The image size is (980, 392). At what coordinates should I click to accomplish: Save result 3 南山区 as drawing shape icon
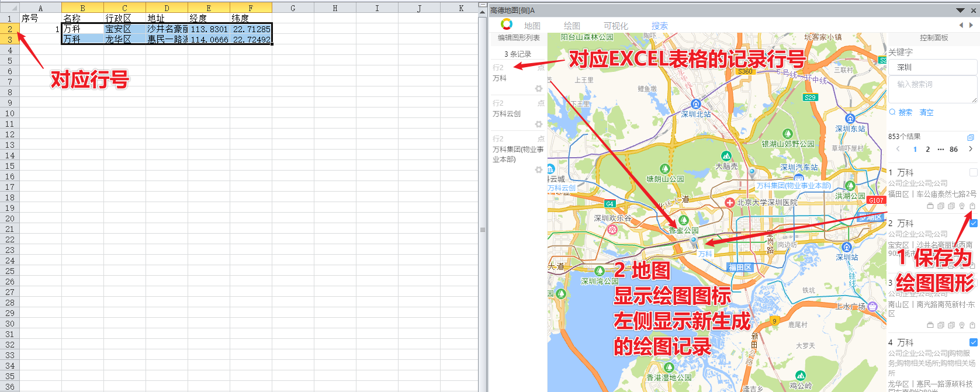point(972,325)
